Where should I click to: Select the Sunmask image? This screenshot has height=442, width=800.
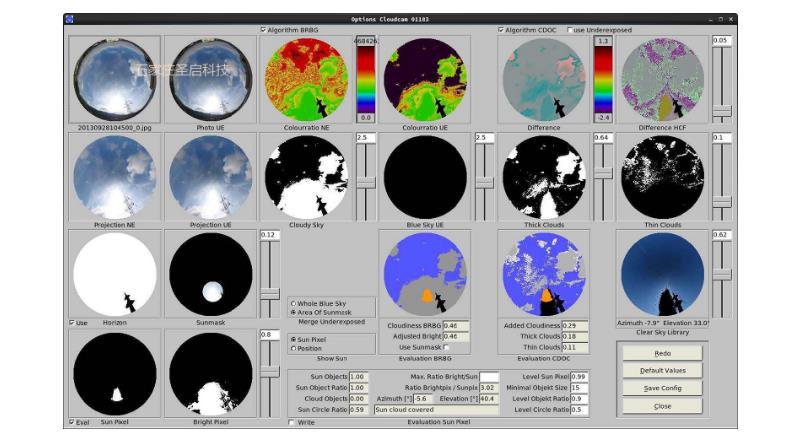tap(211, 274)
